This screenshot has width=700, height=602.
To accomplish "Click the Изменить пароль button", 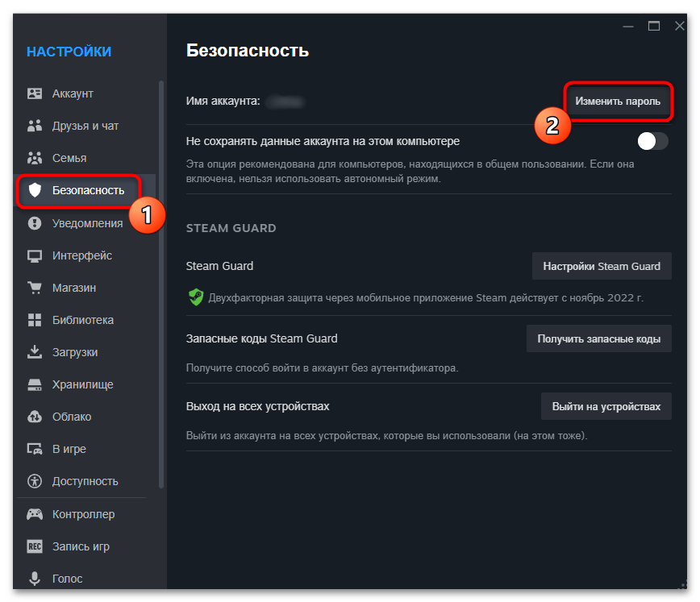I will pos(618,102).
